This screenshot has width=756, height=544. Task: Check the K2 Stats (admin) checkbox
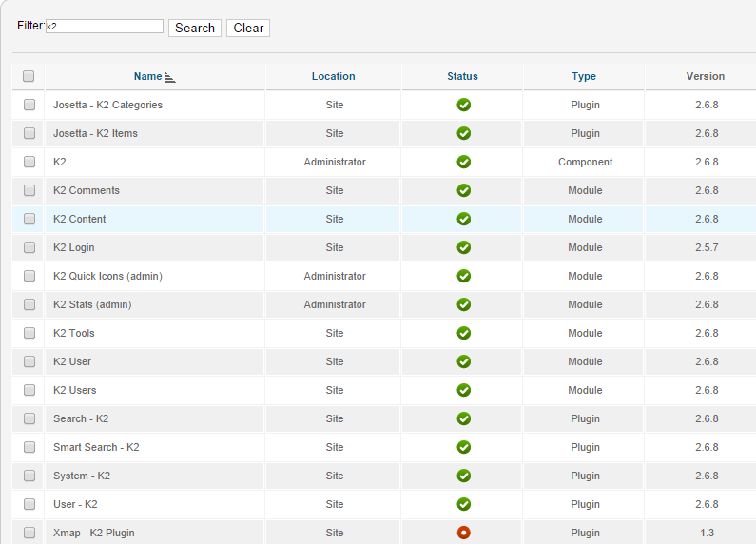click(x=29, y=304)
